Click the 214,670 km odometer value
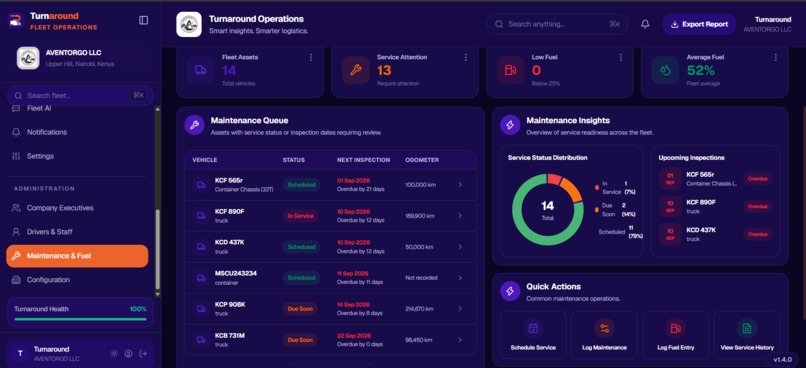The image size is (806, 368). [x=419, y=309]
